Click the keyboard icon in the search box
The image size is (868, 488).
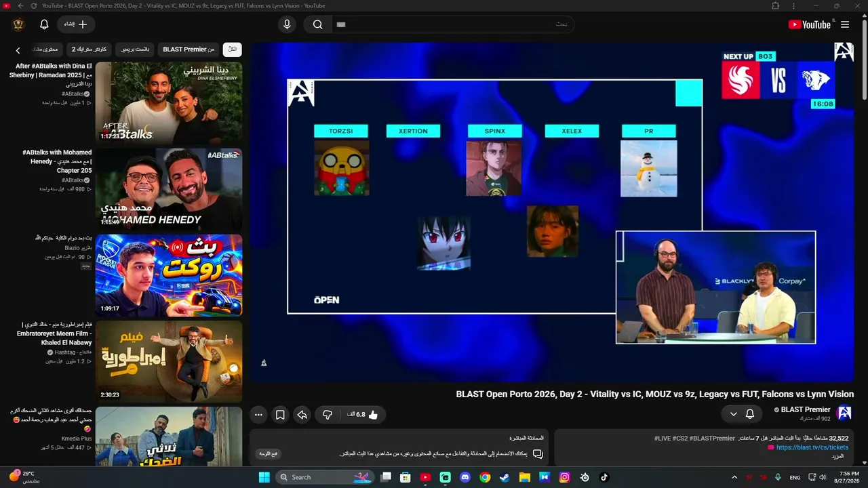[x=341, y=24]
